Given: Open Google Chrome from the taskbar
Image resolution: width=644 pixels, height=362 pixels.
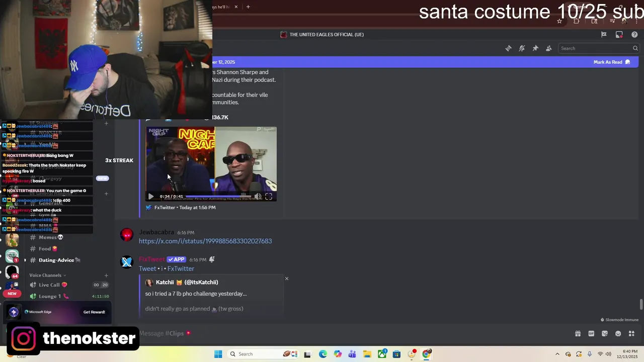Looking at the screenshot, I should point(426,354).
